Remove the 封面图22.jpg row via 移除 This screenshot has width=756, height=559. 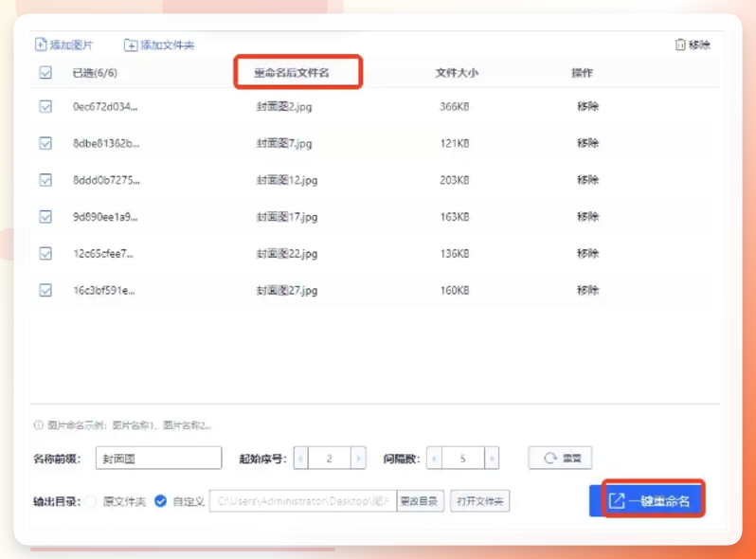pyautogui.click(x=587, y=253)
